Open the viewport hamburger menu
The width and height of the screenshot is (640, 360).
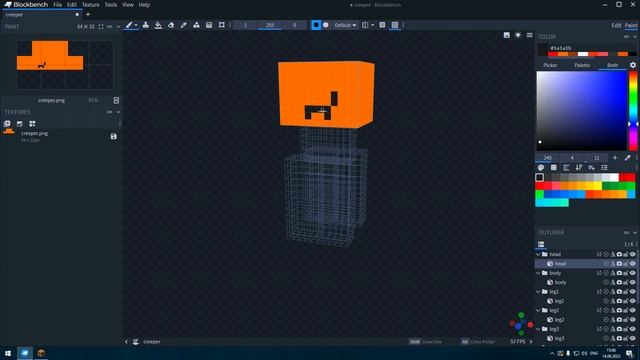tap(529, 35)
